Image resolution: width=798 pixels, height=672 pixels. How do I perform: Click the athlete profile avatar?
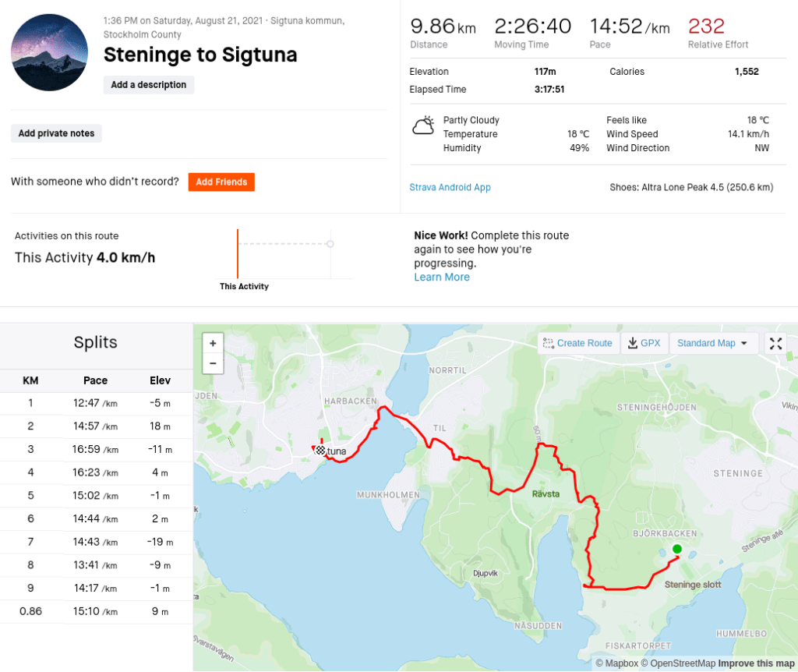pos(49,52)
